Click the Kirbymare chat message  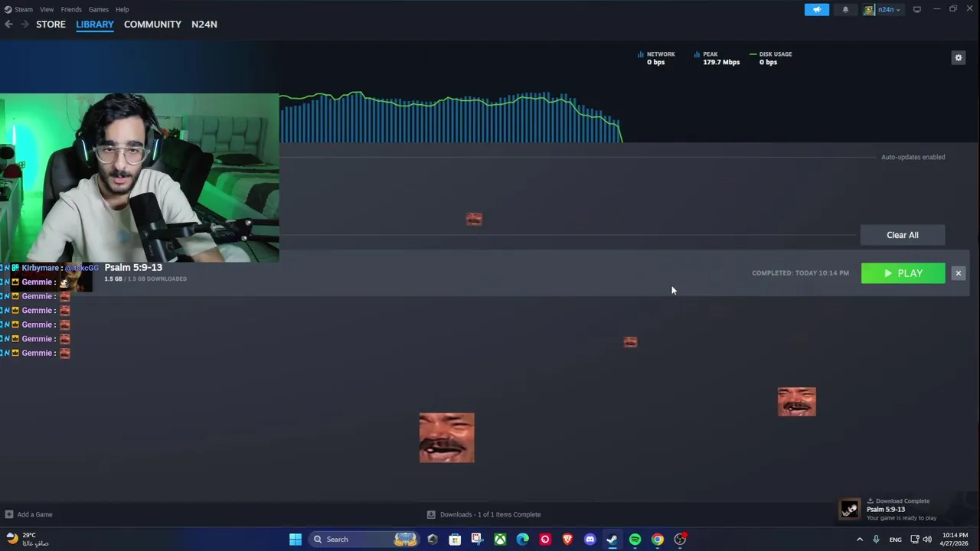click(x=51, y=268)
